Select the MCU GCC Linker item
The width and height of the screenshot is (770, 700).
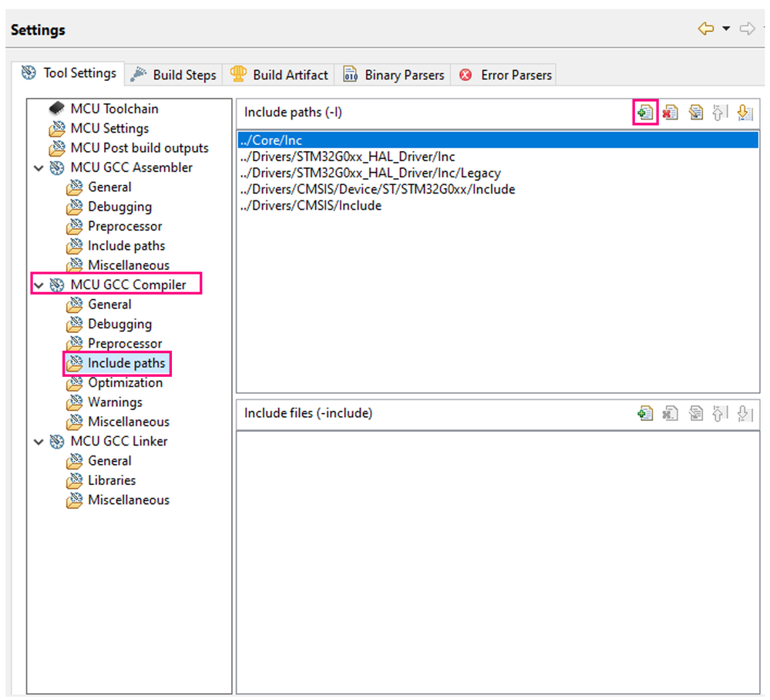pyautogui.click(x=109, y=442)
